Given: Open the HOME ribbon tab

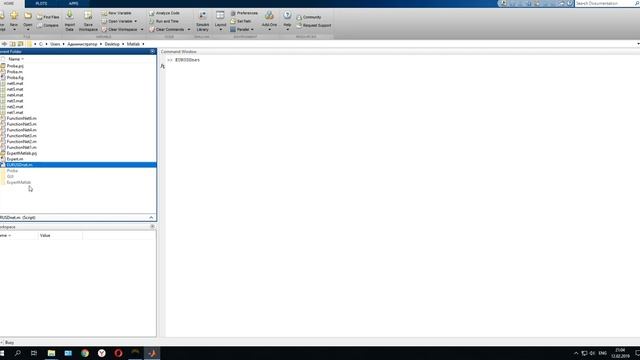Looking at the screenshot, I should point(9,3).
